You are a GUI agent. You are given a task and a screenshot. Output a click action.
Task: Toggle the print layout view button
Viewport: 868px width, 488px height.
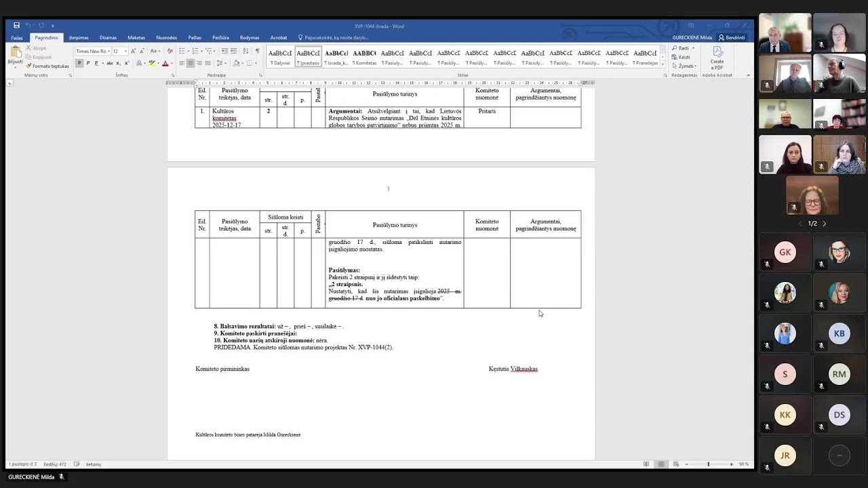(661, 464)
